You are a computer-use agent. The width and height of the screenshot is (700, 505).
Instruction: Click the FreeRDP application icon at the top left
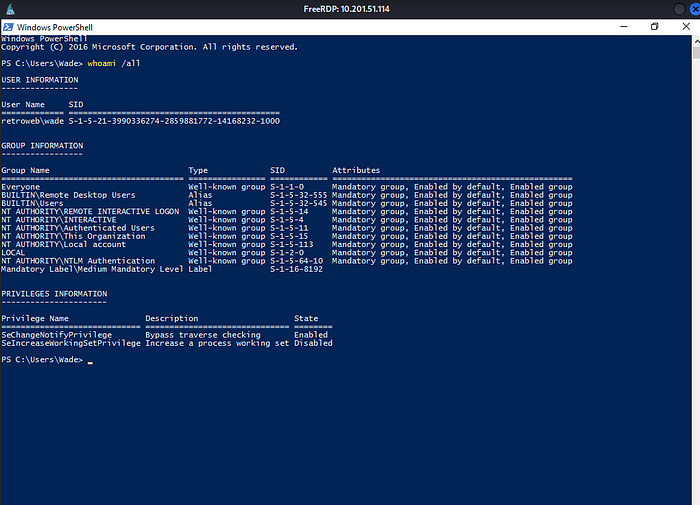pos(10,9)
